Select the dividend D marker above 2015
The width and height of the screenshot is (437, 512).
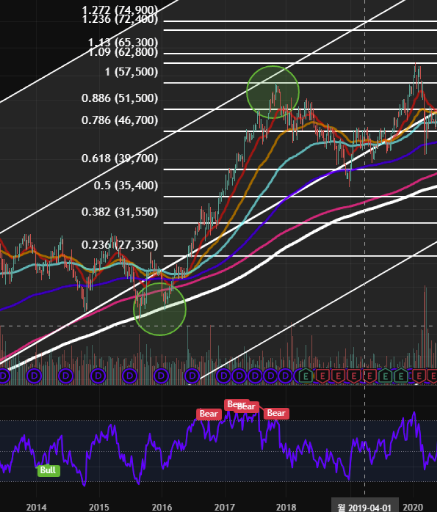(x=98, y=376)
